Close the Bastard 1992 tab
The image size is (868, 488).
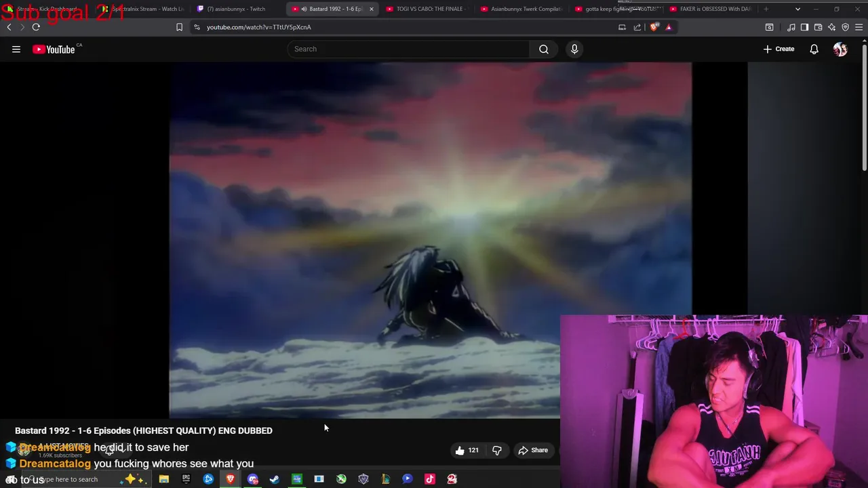[x=371, y=9]
